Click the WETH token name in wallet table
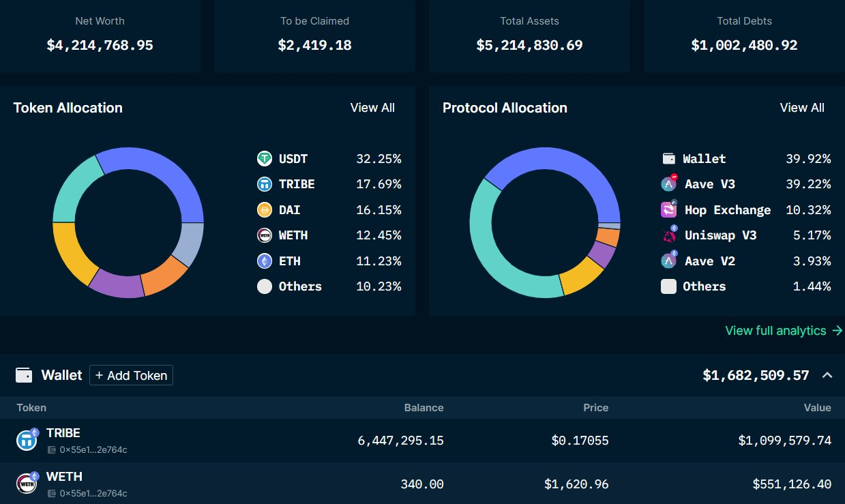 pyautogui.click(x=64, y=476)
